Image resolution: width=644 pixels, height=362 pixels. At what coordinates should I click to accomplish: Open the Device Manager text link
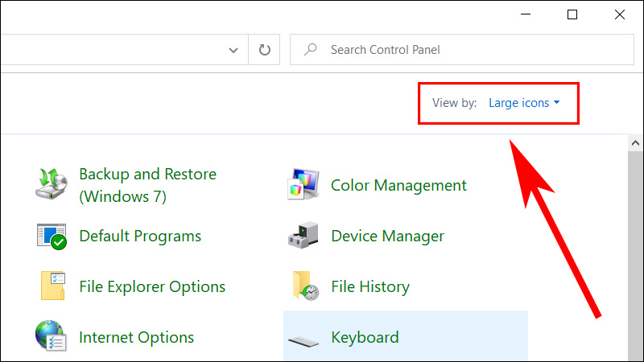(387, 236)
